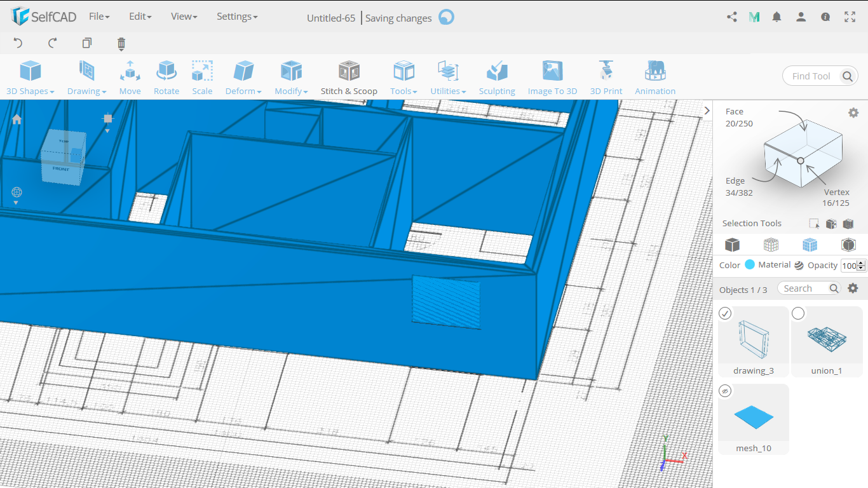The image size is (868, 488).
Task: Click the info icon in header
Action: [825, 17]
